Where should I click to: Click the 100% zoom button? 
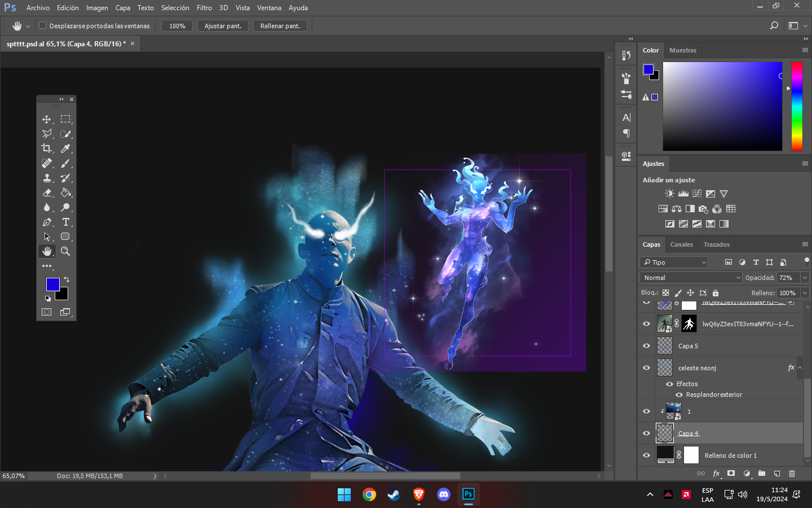(177, 26)
